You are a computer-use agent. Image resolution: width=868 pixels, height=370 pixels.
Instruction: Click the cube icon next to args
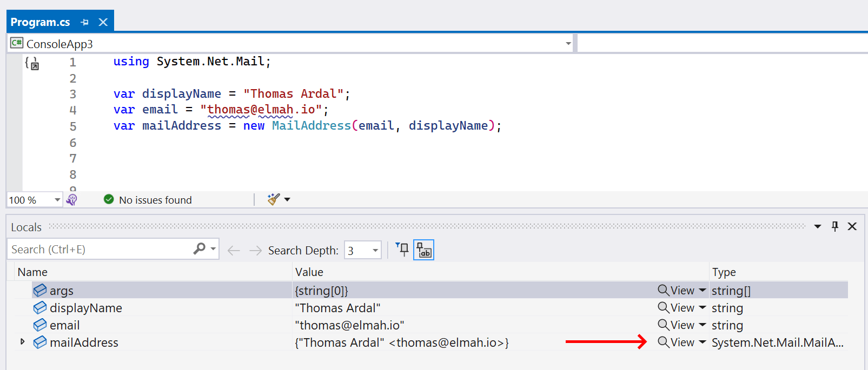pos(40,290)
